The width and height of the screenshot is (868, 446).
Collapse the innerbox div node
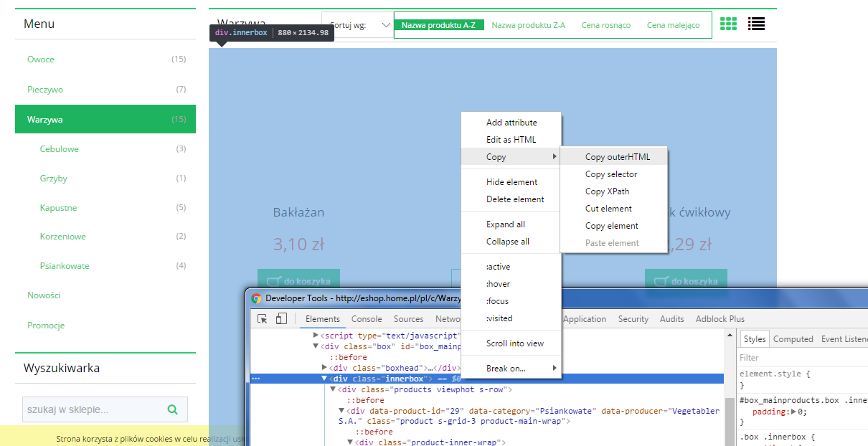tap(324, 379)
